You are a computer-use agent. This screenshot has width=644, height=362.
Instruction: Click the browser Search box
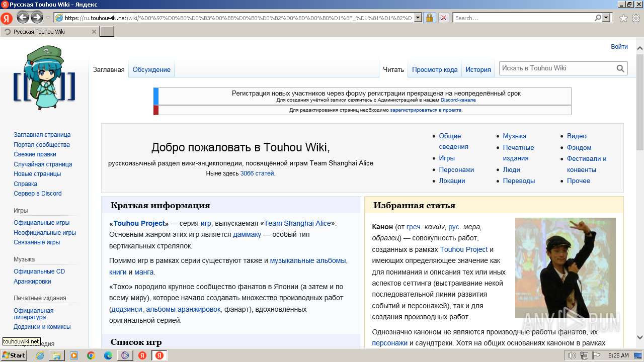click(523, 18)
